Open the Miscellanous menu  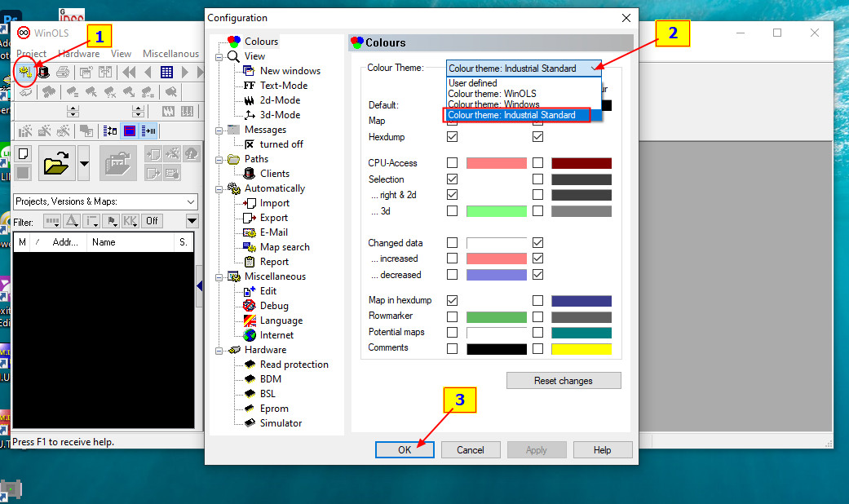click(170, 54)
